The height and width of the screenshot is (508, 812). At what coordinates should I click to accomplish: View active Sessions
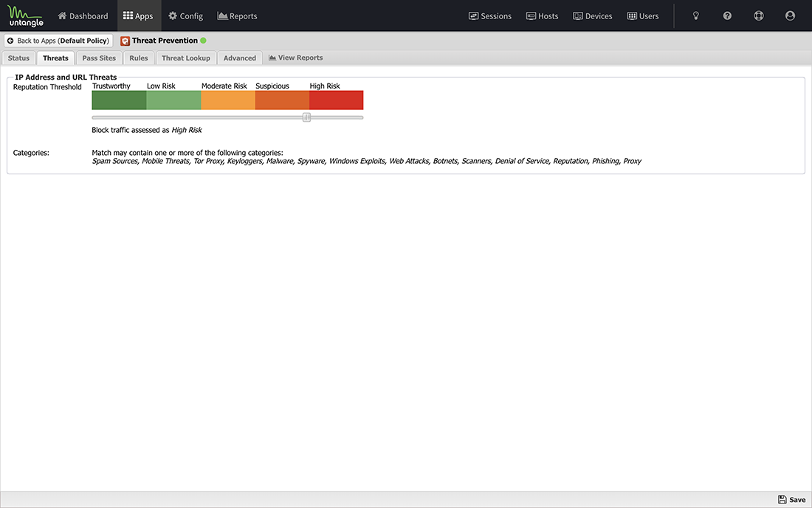pos(490,16)
